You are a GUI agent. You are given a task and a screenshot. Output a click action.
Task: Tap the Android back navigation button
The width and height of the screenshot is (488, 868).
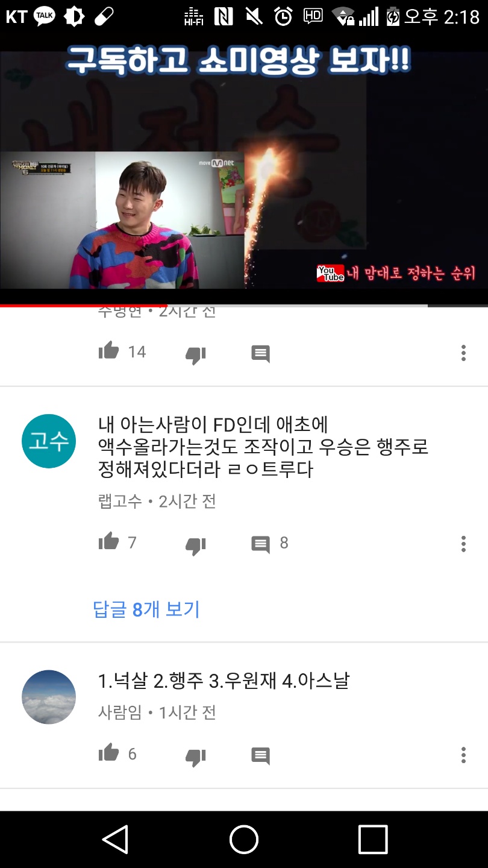[114, 839]
